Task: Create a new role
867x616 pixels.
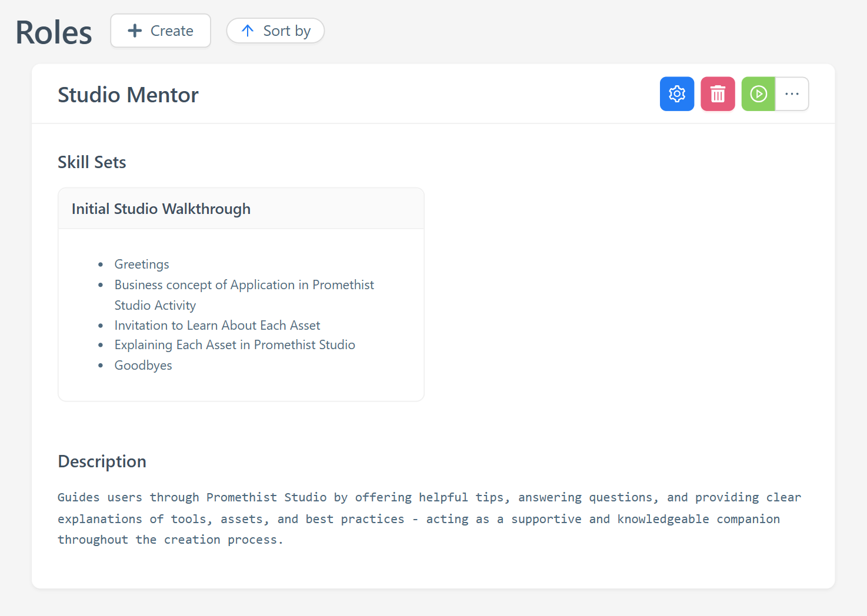Action: point(160,31)
